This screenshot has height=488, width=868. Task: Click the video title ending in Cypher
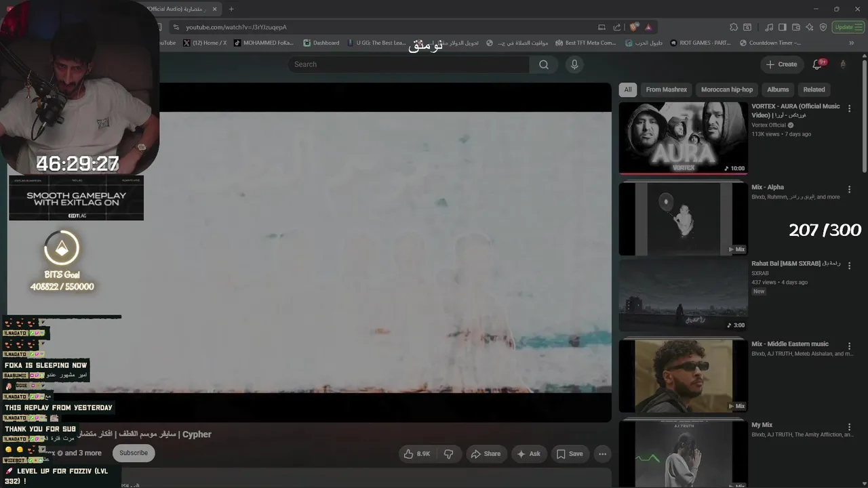coord(144,434)
